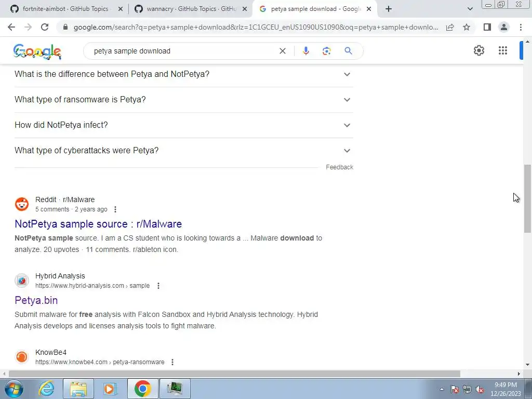The image size is (532, 399).
Task: Open Windows Start menu
Action: pos(14,389)
